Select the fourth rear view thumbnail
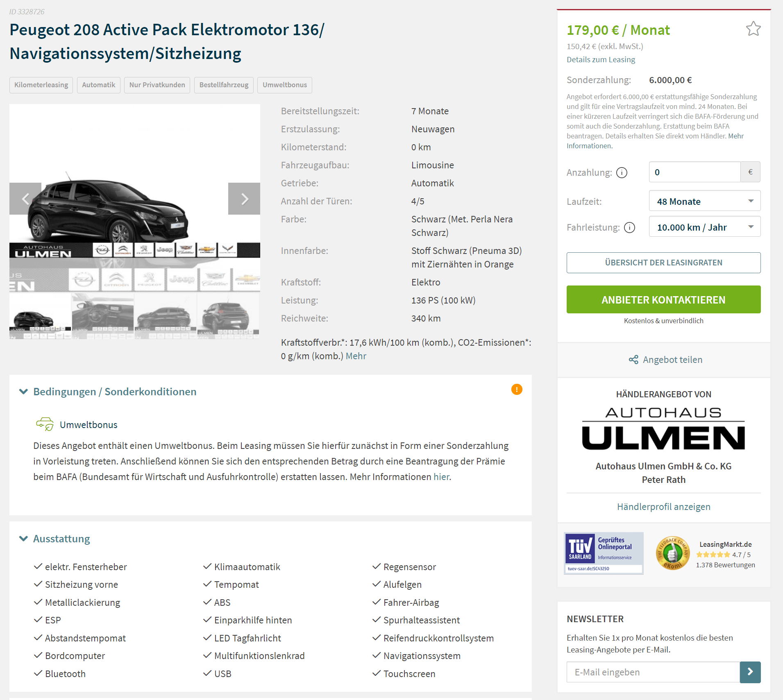The width and height of the screenshot is (783, 700). [228, 316]
